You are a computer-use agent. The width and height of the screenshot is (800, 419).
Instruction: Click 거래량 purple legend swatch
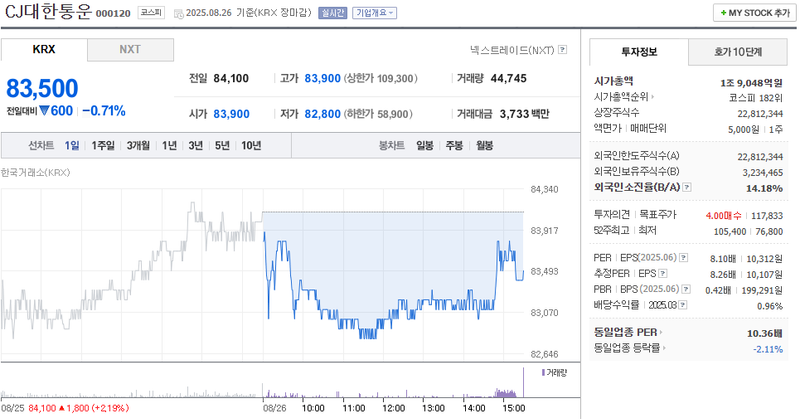pos(543,373)
